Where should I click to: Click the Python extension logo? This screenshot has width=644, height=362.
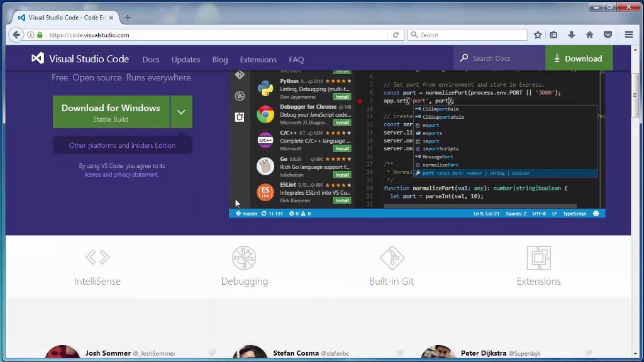point(265,89)
